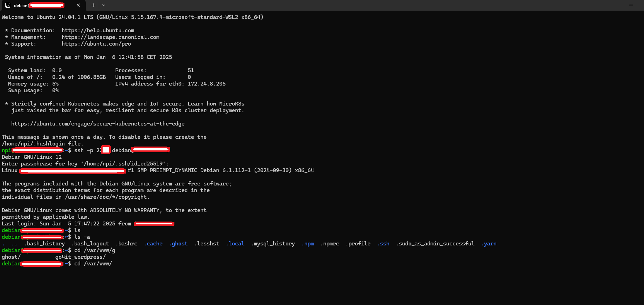Minimize the terminal window
This screenshot has height=305, width=644.
click(x=631, y=5)
